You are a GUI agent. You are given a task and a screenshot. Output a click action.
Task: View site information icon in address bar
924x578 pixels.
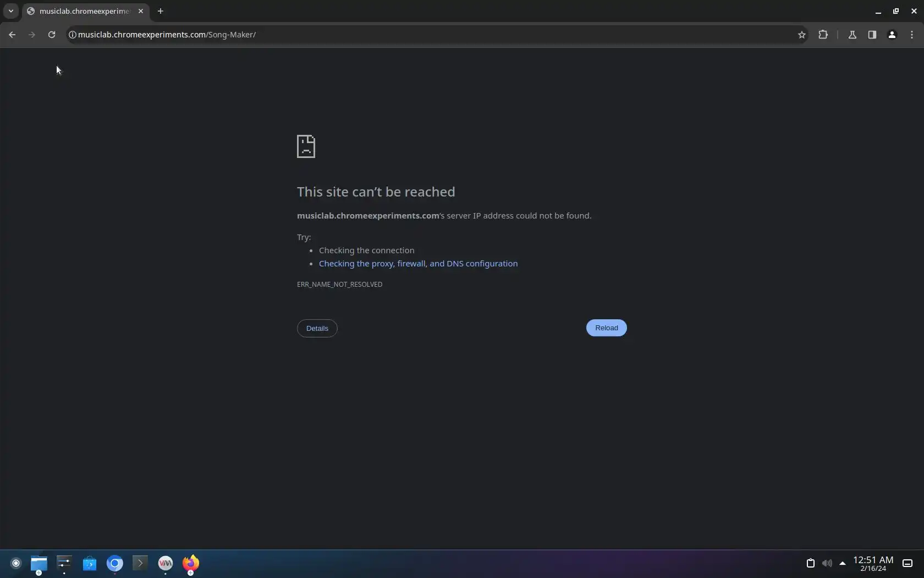[72, 35]
